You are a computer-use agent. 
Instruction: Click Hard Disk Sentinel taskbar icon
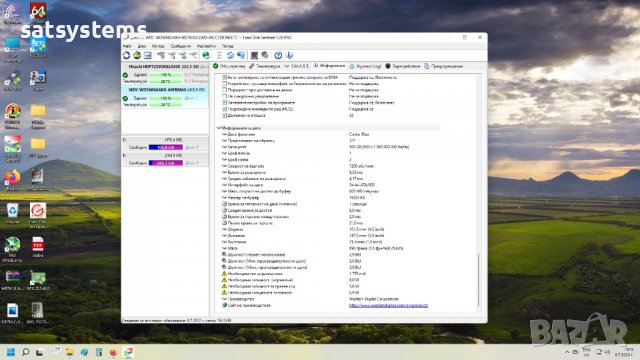tap(128, 352)
